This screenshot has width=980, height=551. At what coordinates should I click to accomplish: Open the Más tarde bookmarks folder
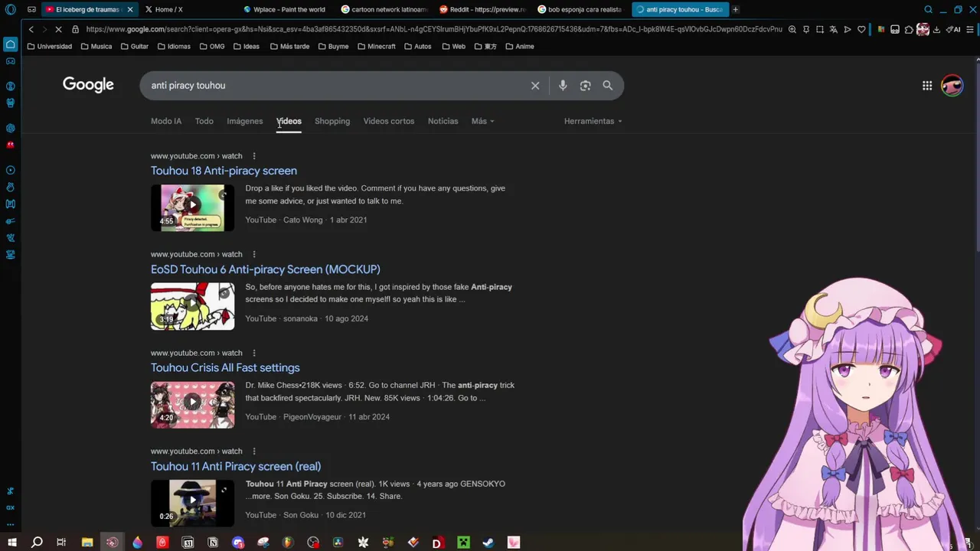tap(289, 46)
